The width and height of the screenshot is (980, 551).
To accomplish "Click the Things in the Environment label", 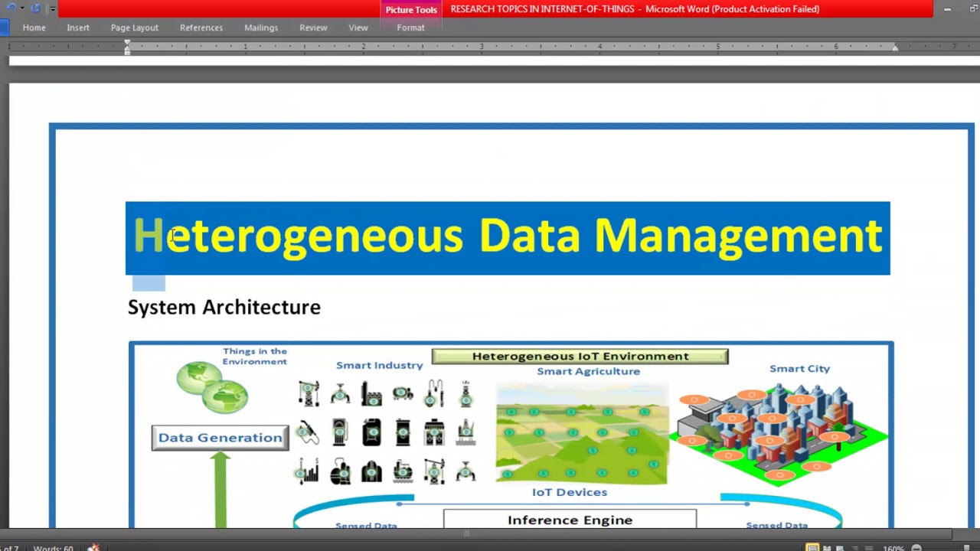I will (x=255, y=357).
